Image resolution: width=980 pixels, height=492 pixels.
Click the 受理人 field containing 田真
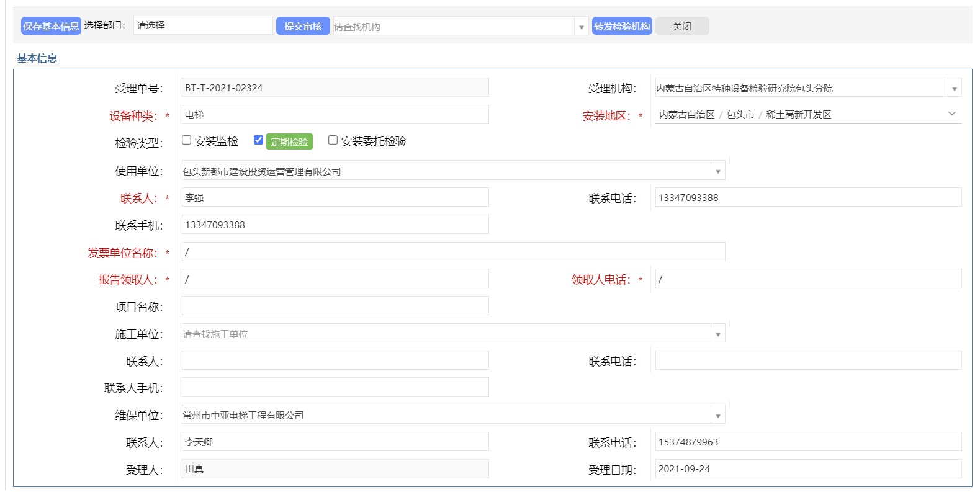tap(335, 469)
